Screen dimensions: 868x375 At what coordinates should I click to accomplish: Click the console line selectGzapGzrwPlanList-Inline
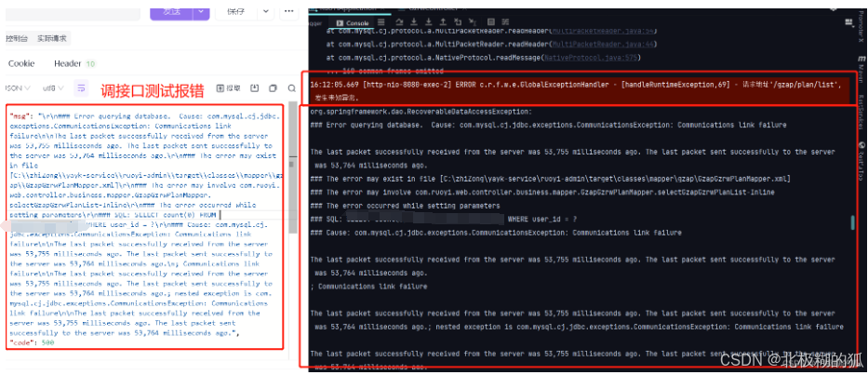click(542, 193)
